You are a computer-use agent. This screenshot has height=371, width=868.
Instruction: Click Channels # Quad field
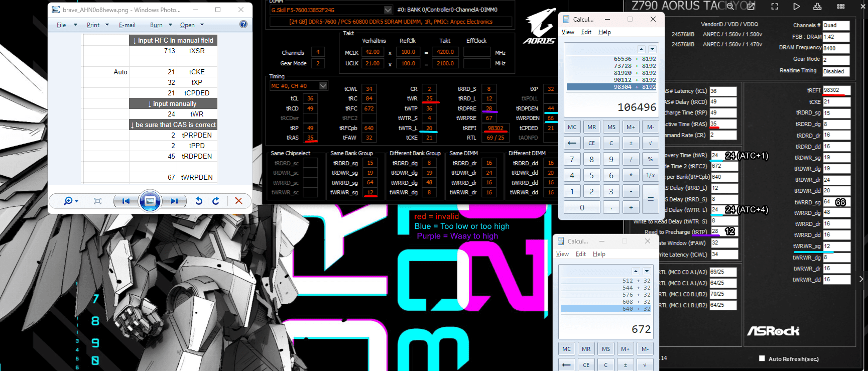[x=836, y=25]
